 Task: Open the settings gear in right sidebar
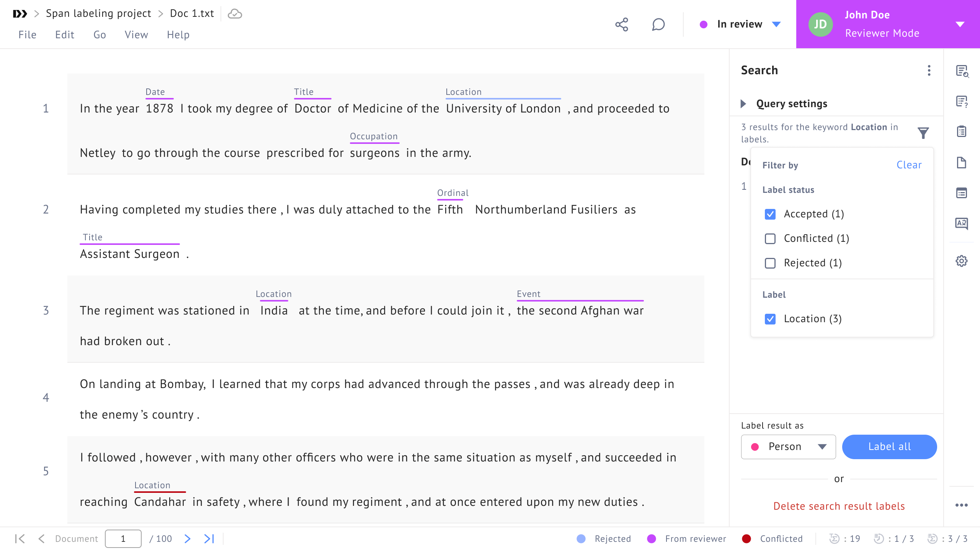tap(961, 261)
